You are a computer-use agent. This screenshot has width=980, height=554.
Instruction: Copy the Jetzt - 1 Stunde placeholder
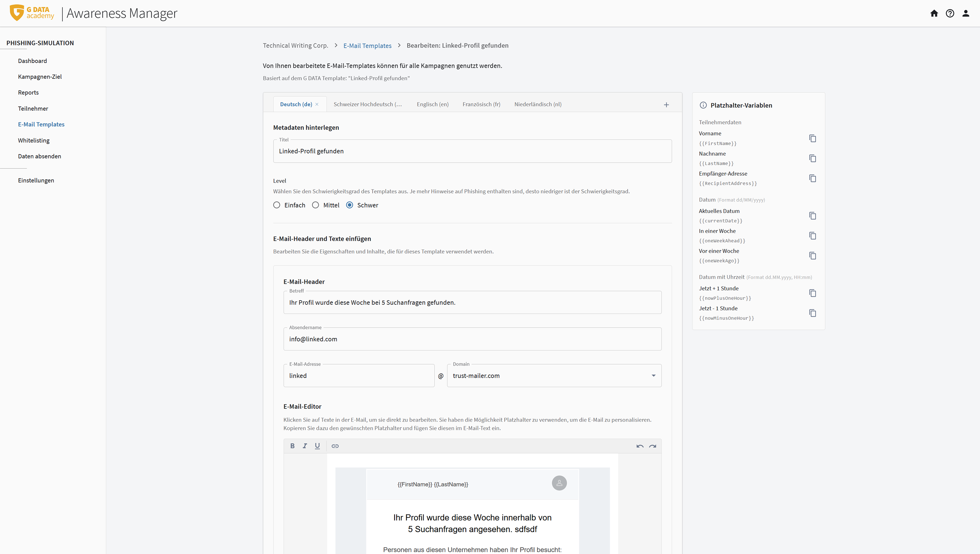(x=813, y=313)
